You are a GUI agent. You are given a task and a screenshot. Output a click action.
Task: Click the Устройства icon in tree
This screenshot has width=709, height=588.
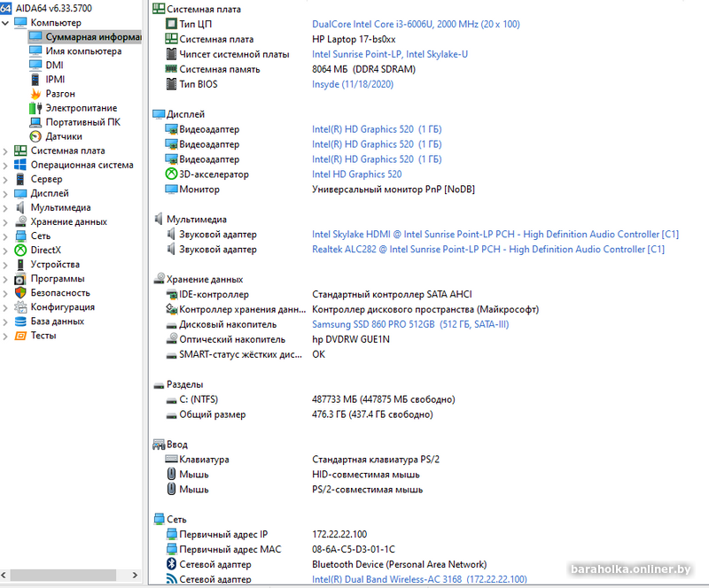pyautogui.click(x=20, y=265)
